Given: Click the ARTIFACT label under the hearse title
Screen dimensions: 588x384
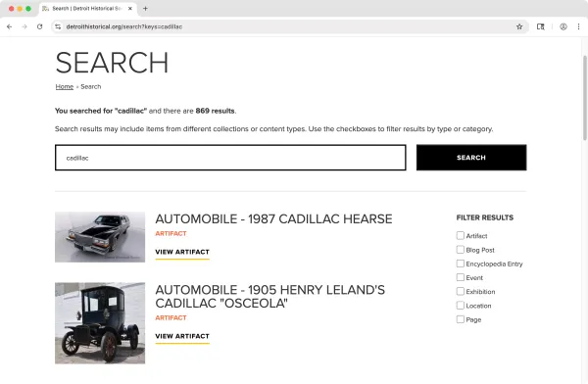Looking at the screenshot, I should point(171,233).
